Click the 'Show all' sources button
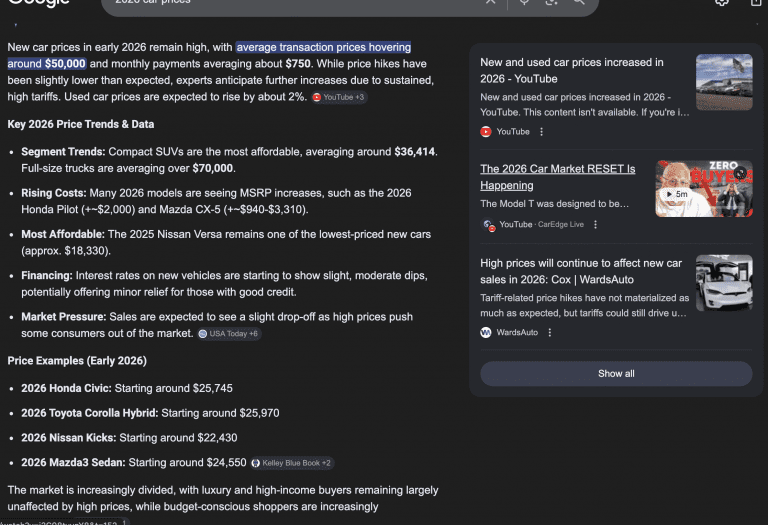This screenshot has width=768, height=525. click(616, 373)
